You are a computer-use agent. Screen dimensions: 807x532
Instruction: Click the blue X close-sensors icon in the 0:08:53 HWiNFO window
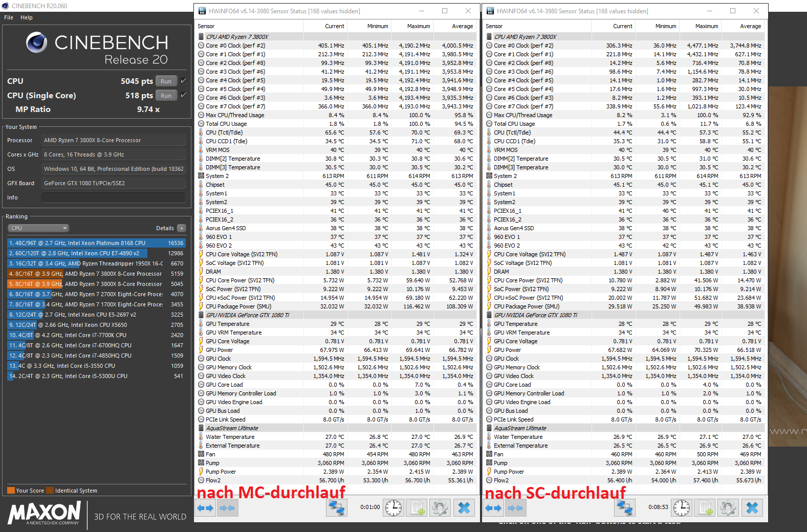pyautogui.click(x=752, y=508)
